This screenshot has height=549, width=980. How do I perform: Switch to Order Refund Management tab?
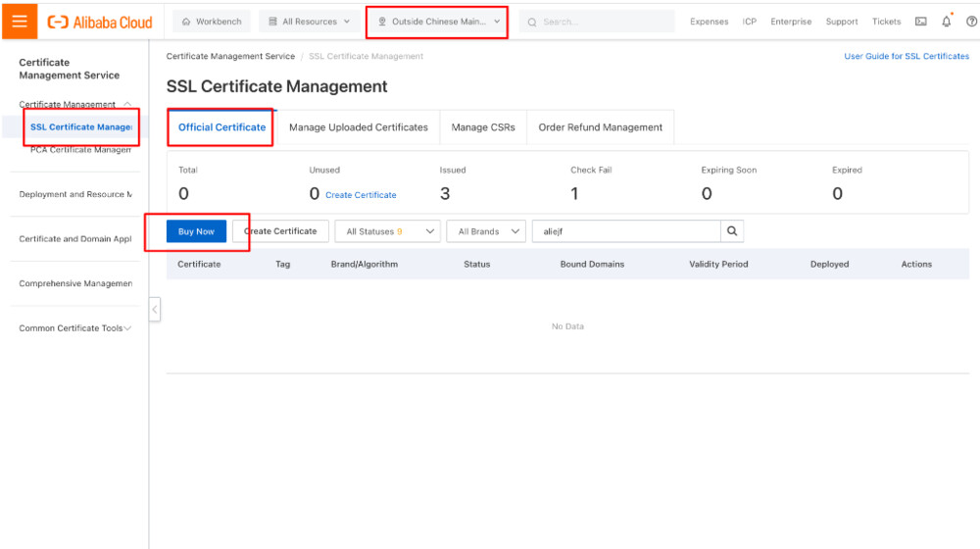600,127
